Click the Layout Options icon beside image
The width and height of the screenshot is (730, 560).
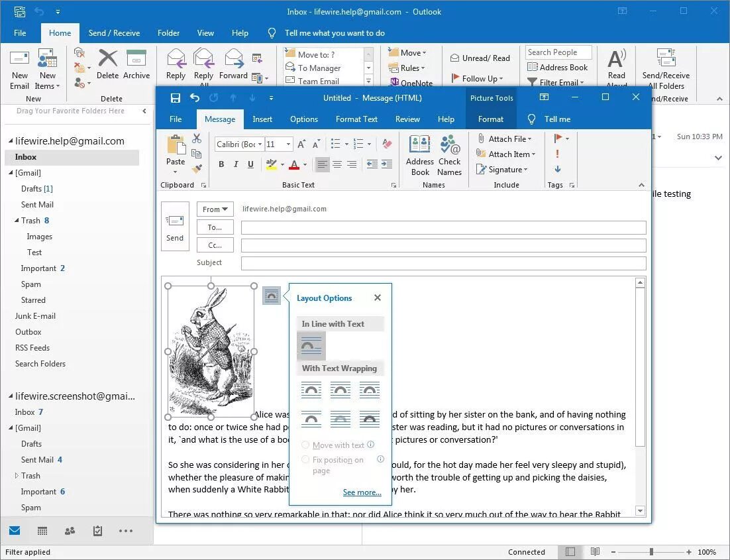coord(272,296)
